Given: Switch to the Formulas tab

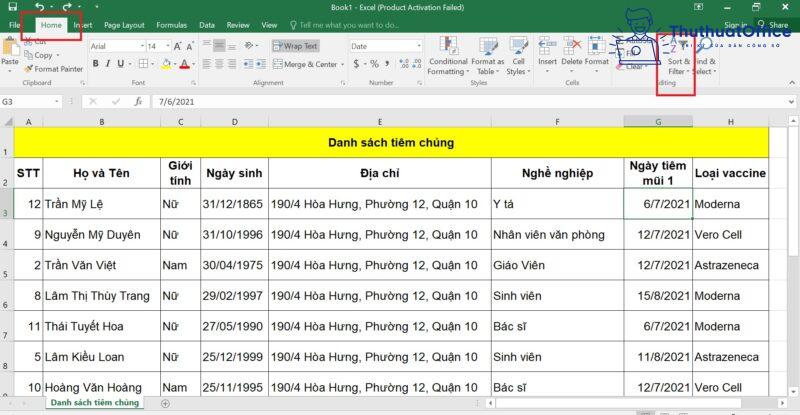Looking at the screenshot, I should 171,25.
